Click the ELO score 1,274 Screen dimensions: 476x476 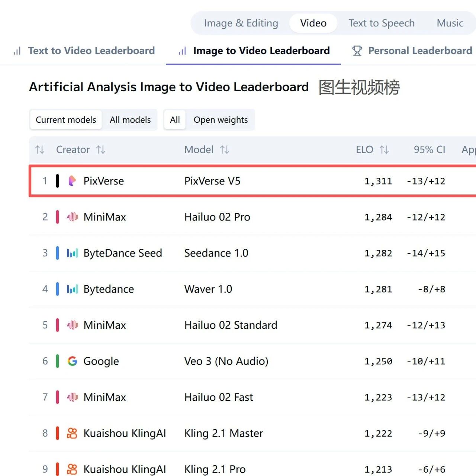[x=378, y=325]
